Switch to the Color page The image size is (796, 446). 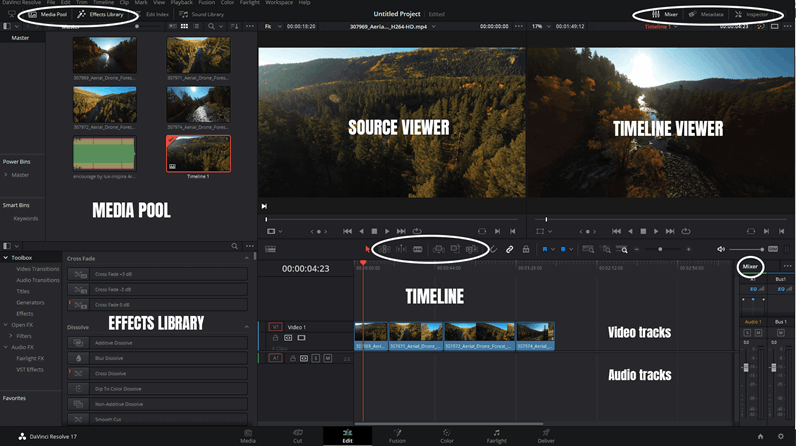tap(446, 433)
